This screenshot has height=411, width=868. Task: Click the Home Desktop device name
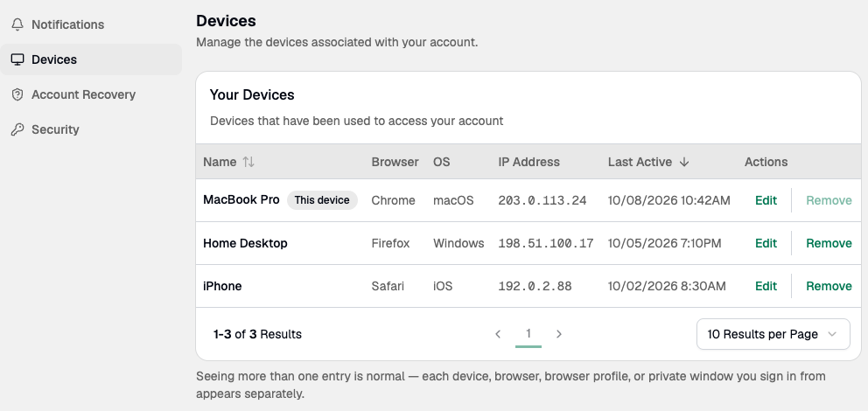click(x=245, y=243)
